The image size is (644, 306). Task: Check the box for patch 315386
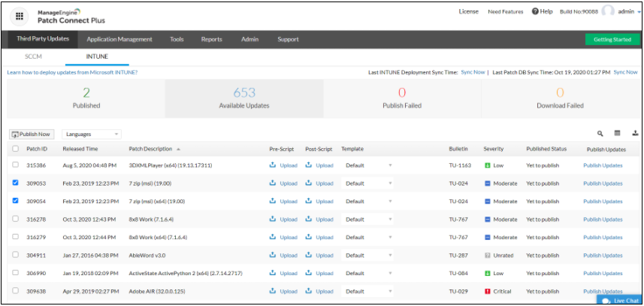(x=15, y=165)
